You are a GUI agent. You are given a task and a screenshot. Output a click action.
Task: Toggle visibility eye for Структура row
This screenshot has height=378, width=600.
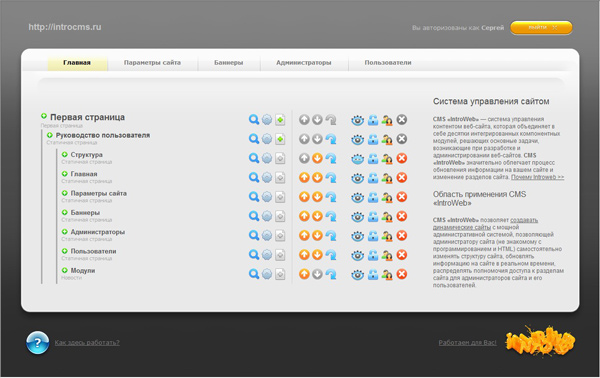(357, 159)
